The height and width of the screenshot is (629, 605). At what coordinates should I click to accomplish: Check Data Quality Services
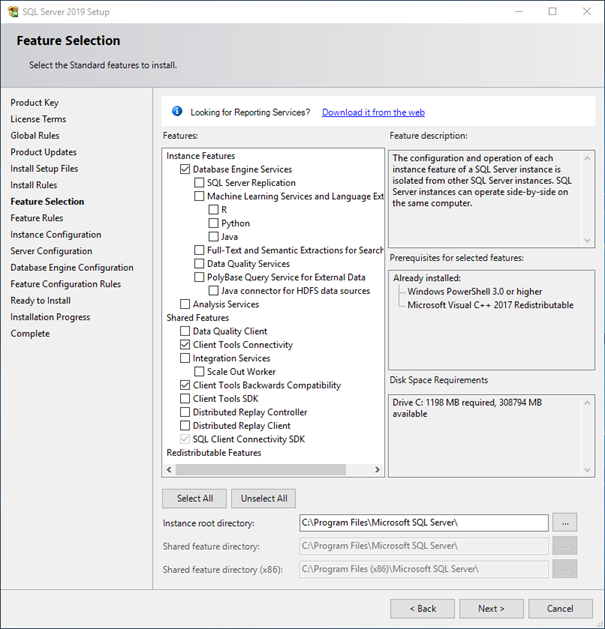(x=199, y=264)
